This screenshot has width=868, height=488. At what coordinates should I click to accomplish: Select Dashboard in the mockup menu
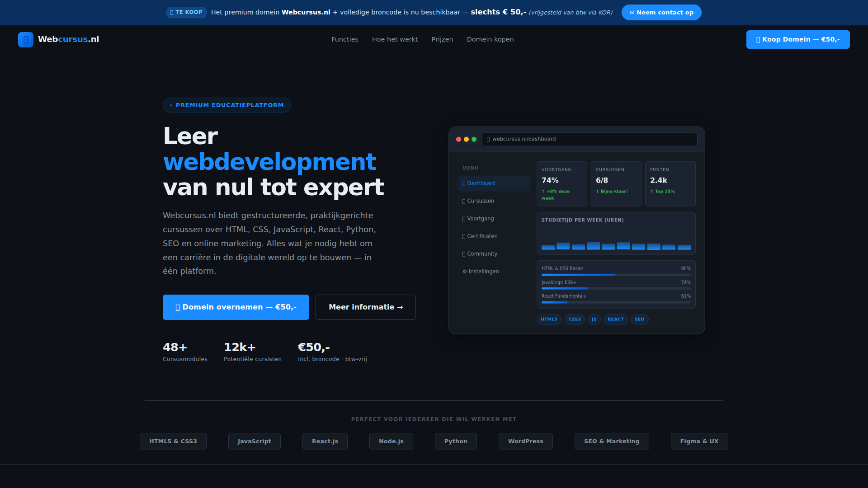coord(494,183)
